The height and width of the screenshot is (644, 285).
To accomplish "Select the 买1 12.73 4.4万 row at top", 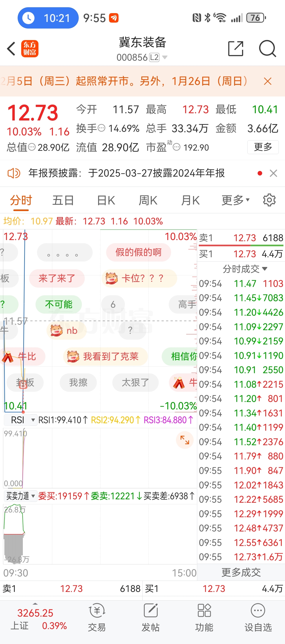I will pyautogui.click(x=241, y=254).
